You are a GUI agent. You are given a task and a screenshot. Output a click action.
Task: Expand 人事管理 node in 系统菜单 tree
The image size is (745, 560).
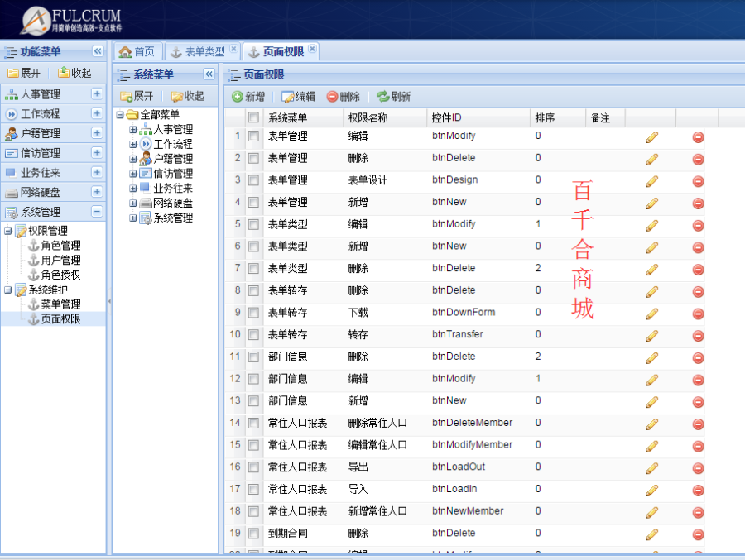click(x=133, y=129)
